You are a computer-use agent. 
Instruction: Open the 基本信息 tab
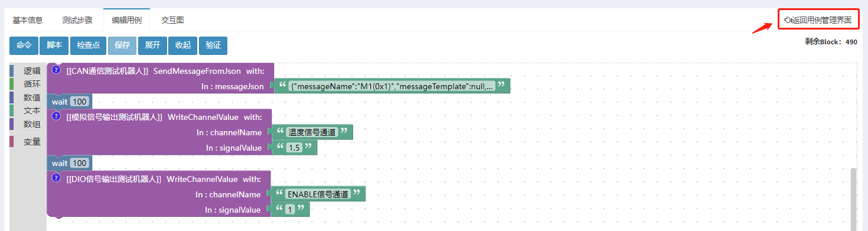pyautogui.click(x=28, y=20)
